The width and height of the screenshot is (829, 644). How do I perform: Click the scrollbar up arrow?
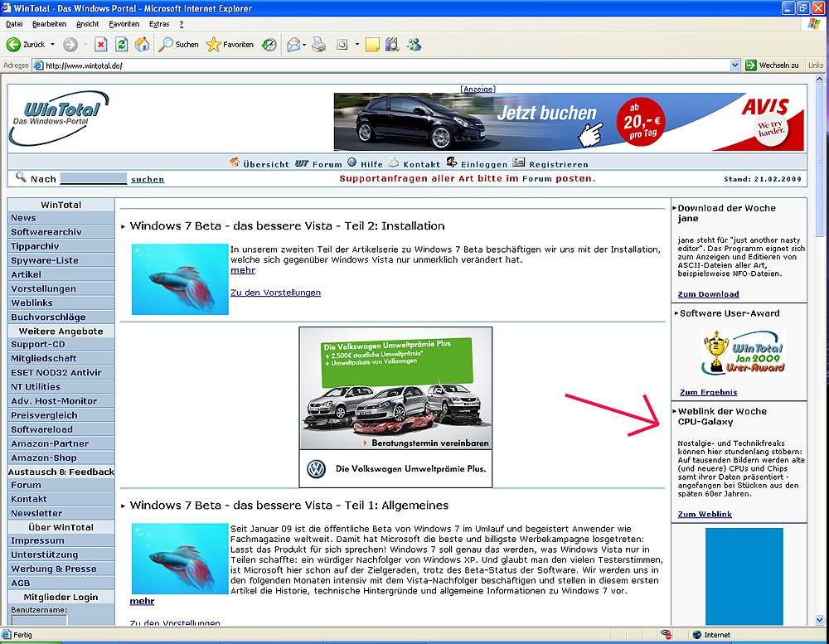pyautogui.click(x=820, y=80)
